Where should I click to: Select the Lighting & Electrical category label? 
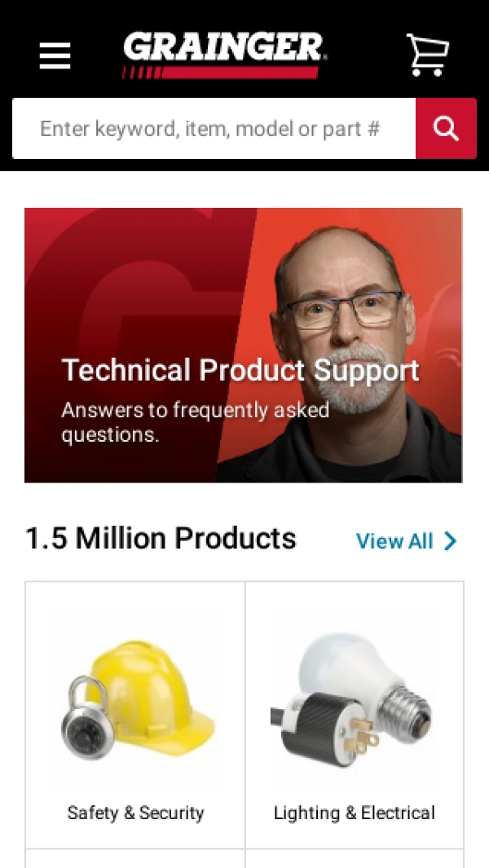pyautogui.click(x=355, y=813)
